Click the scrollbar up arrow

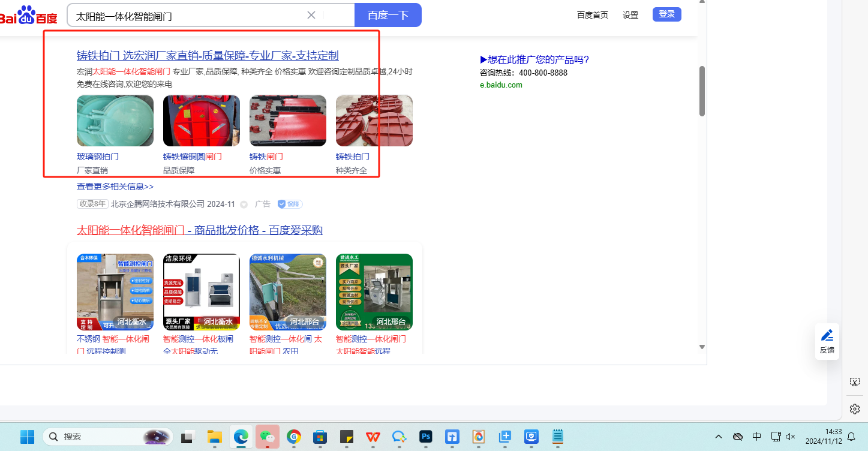tap(702, 2)
